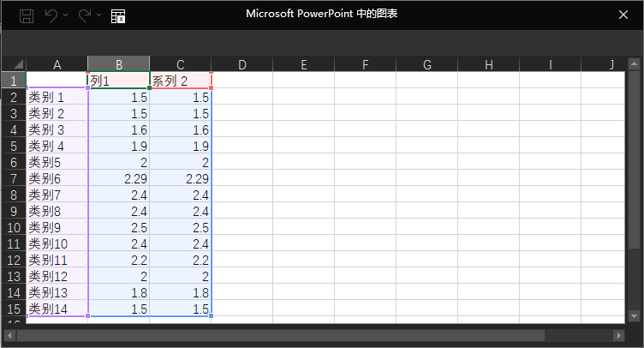
Task: Select cell with 类别14
Action: (57, 309)
